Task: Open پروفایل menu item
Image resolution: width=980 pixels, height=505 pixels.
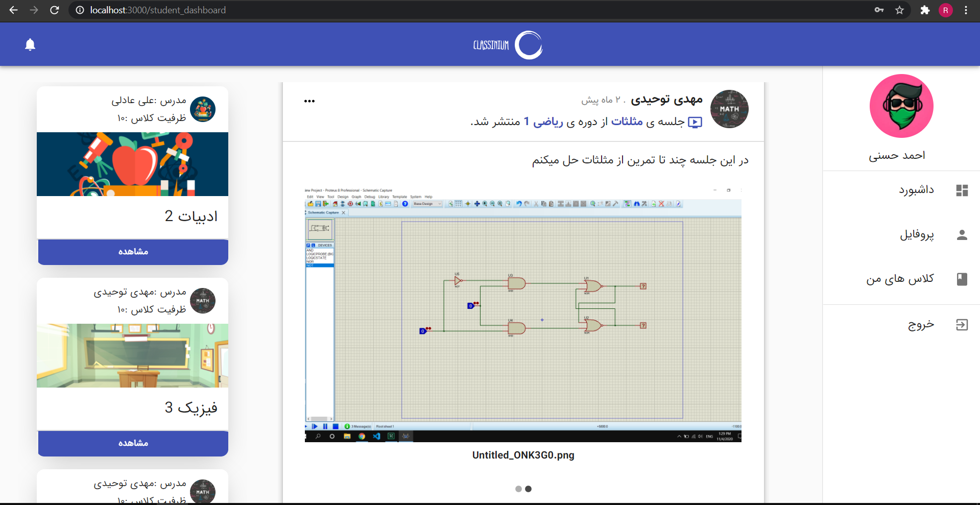Action: [x=901, y=235]
